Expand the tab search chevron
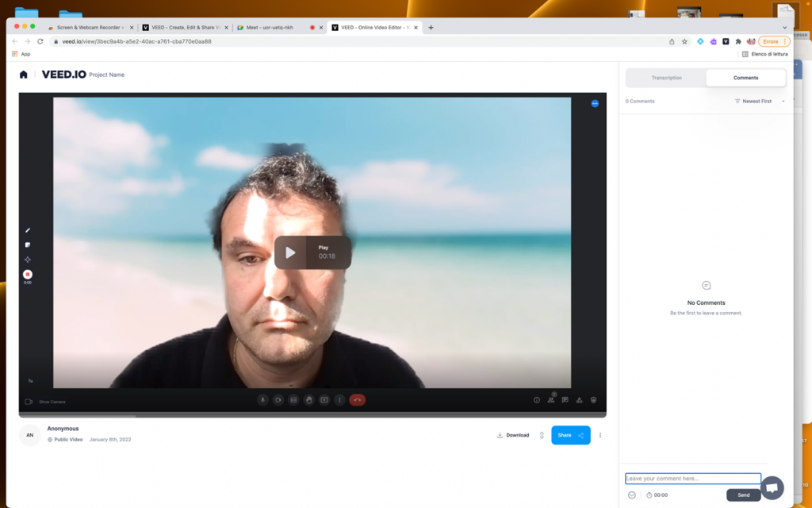The height and width of the screenshot is (508, 812). coord(784,28)
